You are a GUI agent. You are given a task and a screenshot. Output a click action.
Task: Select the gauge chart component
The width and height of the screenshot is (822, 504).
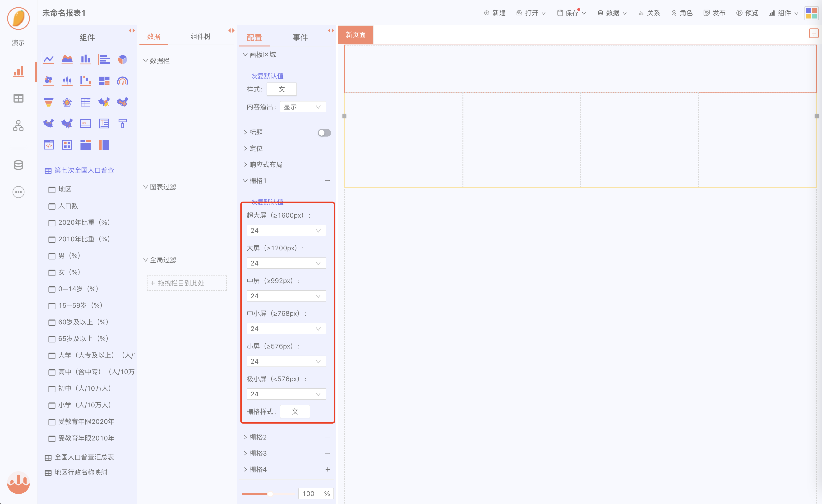click(x=122, y=81)
